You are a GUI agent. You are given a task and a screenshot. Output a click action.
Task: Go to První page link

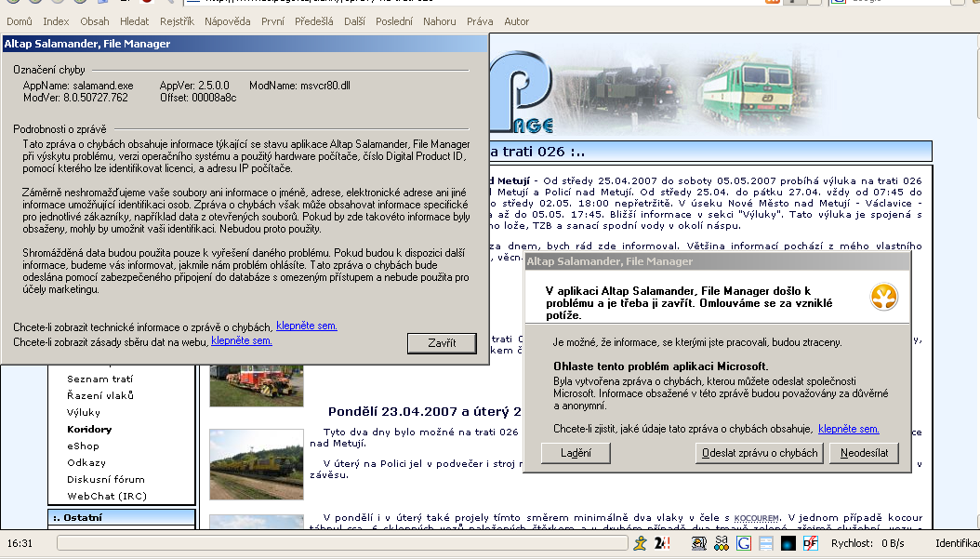click(x=272, y=21)
